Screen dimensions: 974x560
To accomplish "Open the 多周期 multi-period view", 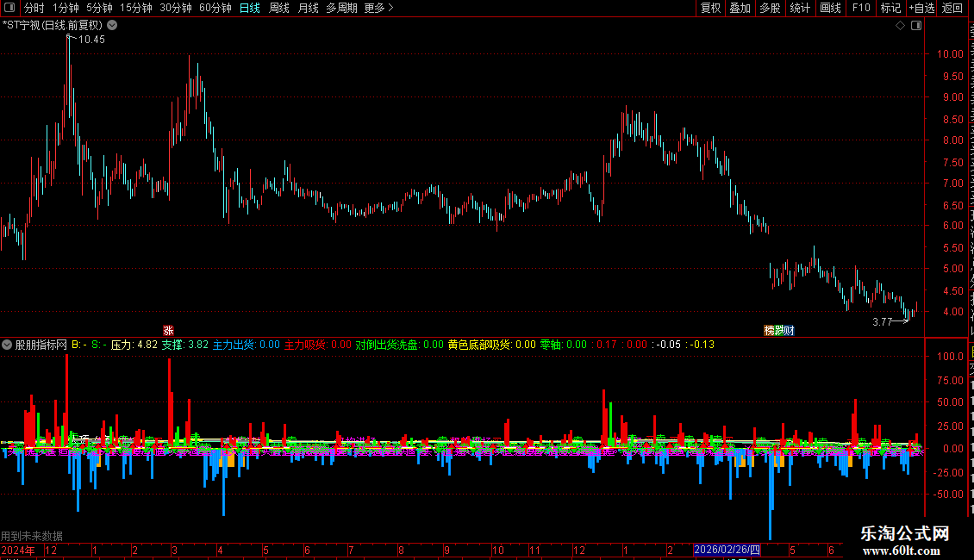I will [341, 8].
